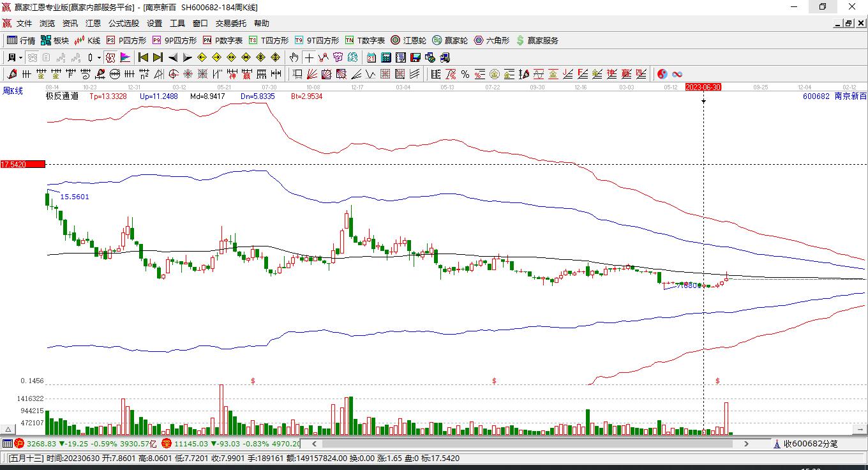Click the 深 Shenzhen index badge
Viewport: 868px width, 470px height.
[x=167, y=443]
